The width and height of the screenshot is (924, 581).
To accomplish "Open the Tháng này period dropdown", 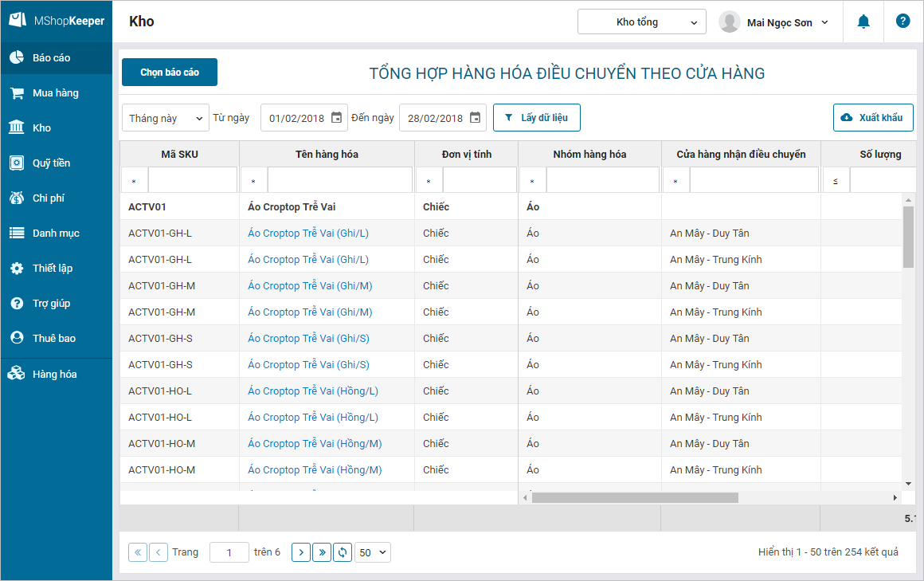I will 165,118.
